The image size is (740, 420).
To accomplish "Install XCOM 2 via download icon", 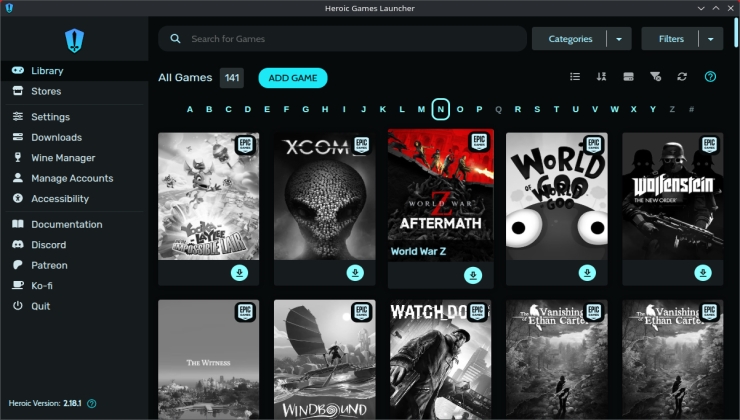I will point(355,273).
